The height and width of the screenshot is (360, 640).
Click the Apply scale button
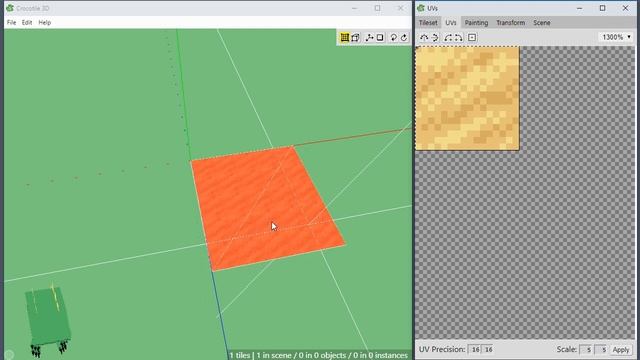click(x=621, y=350)
